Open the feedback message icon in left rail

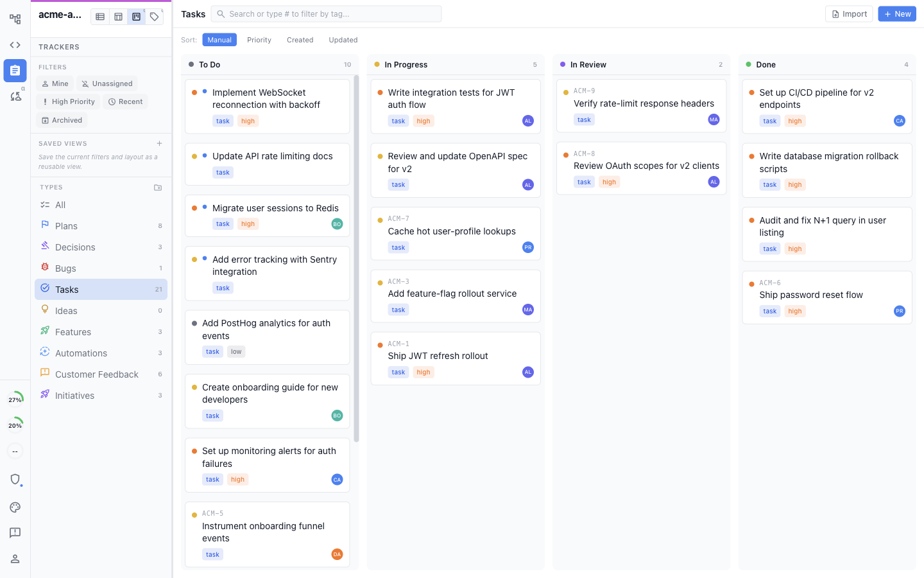15,533
